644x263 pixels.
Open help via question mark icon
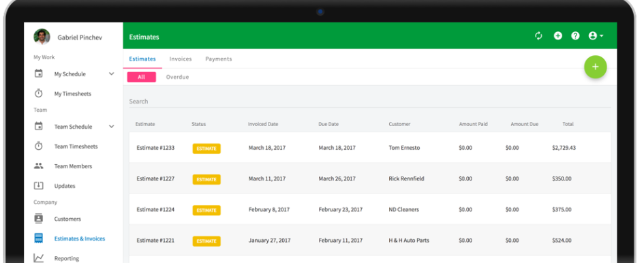click(x=575, y=36)
